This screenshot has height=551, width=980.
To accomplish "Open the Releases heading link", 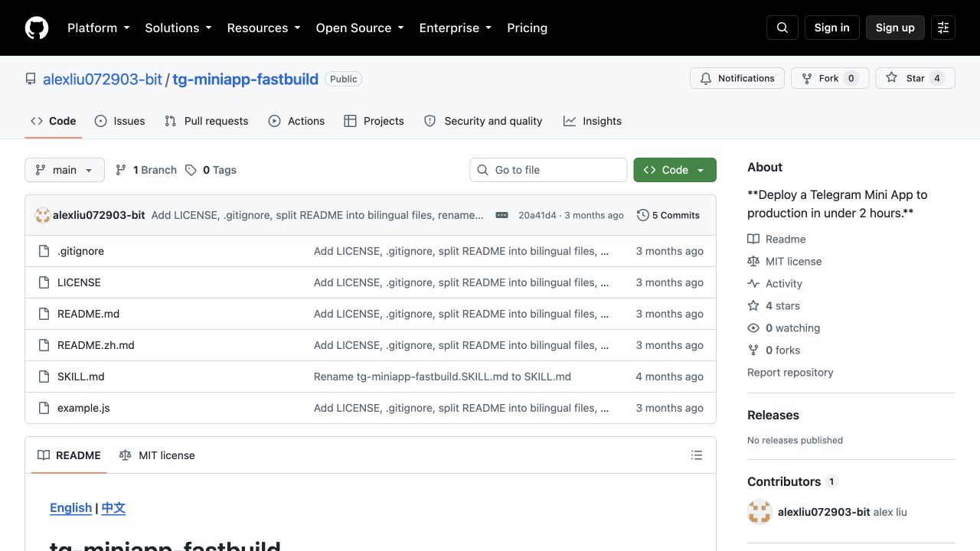I will point(773,415).
